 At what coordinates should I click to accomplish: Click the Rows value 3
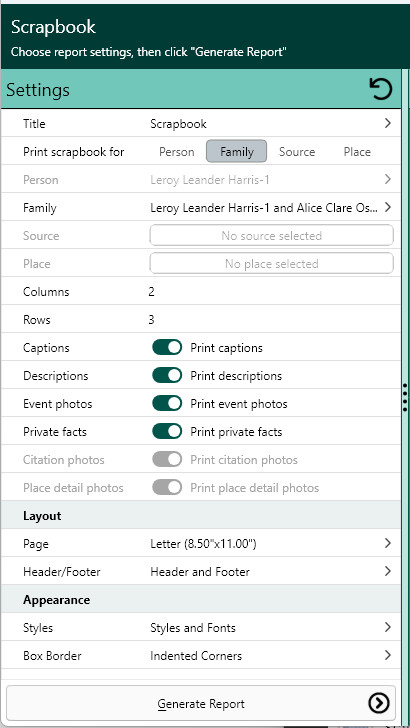(152, 320)
